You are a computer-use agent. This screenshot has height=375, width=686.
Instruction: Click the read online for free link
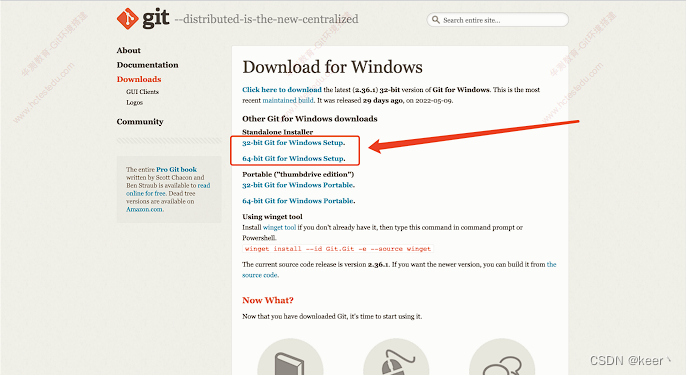pyautogui.click(x=168, y=189)
